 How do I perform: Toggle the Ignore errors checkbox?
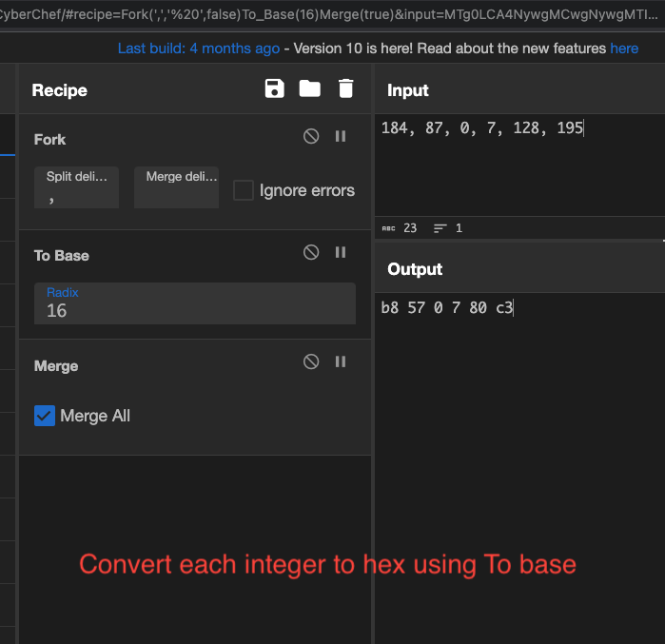point(244,190)
